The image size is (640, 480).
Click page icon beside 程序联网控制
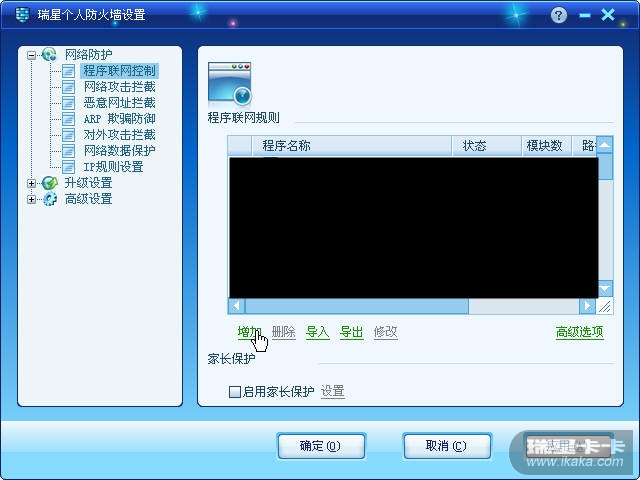tap(68, 71)
